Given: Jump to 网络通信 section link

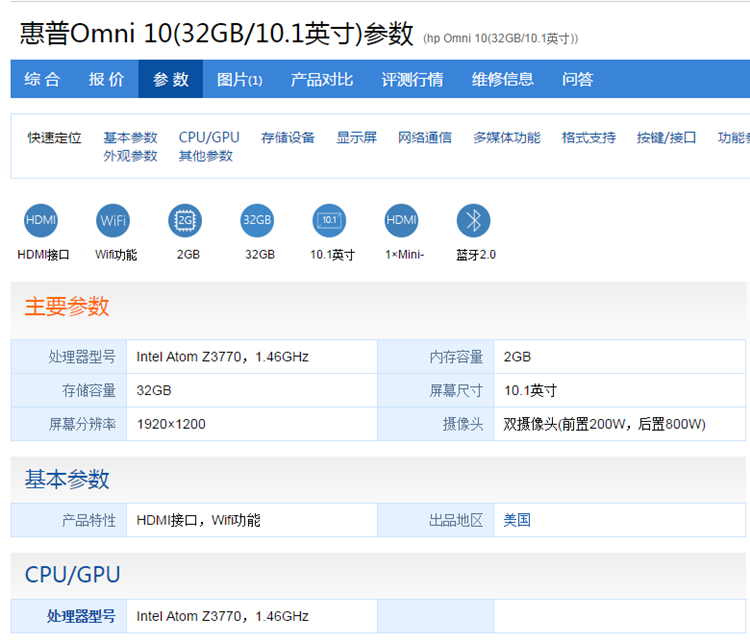Looking at the screenshot, I should tap(425, 138).
